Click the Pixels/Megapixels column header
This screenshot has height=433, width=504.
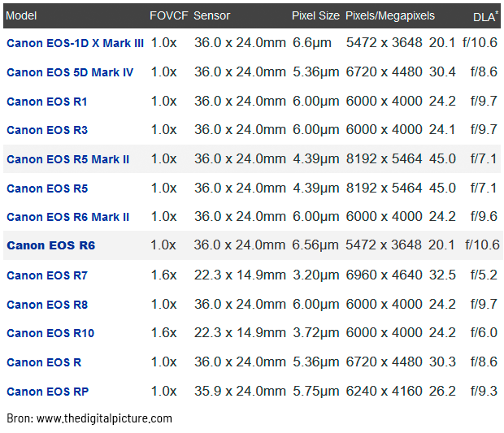click(x=390, y=15)
